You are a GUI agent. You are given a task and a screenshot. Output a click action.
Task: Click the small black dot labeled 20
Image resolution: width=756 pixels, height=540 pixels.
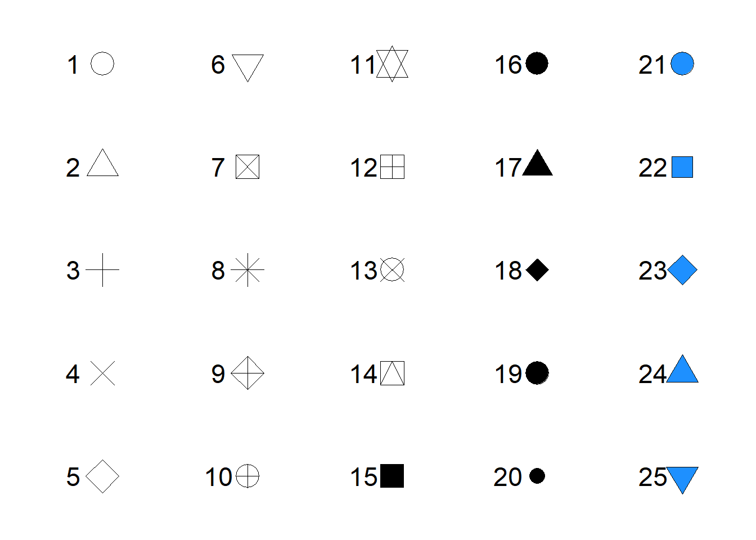(537, 476)
